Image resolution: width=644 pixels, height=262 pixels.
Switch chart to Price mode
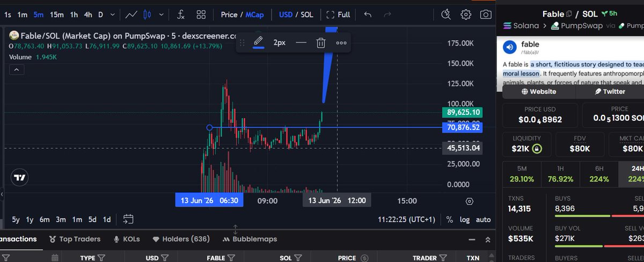pyautogui.click(x=229, y=14)
